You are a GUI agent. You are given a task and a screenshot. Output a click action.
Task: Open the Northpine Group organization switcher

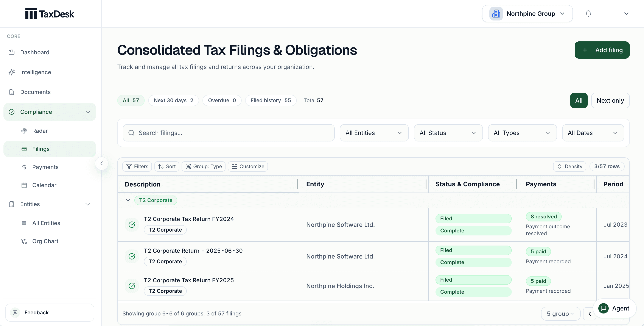(527, 14)
